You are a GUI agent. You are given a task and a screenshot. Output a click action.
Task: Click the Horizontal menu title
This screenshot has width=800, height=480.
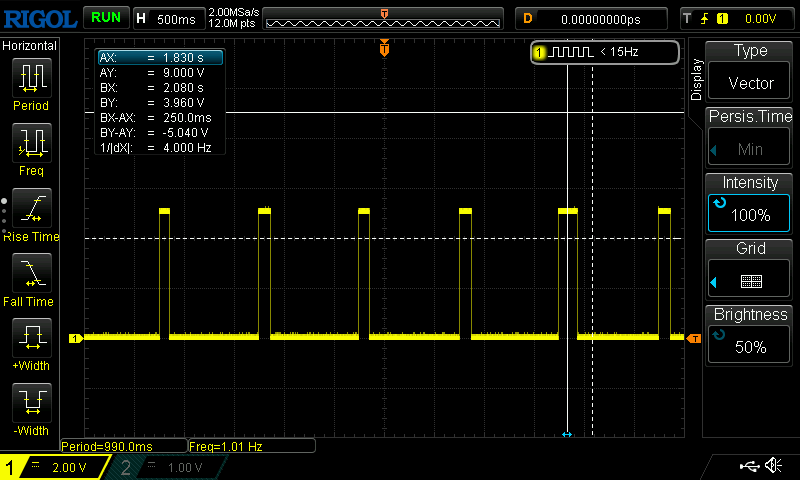click(x=30, y=45)
